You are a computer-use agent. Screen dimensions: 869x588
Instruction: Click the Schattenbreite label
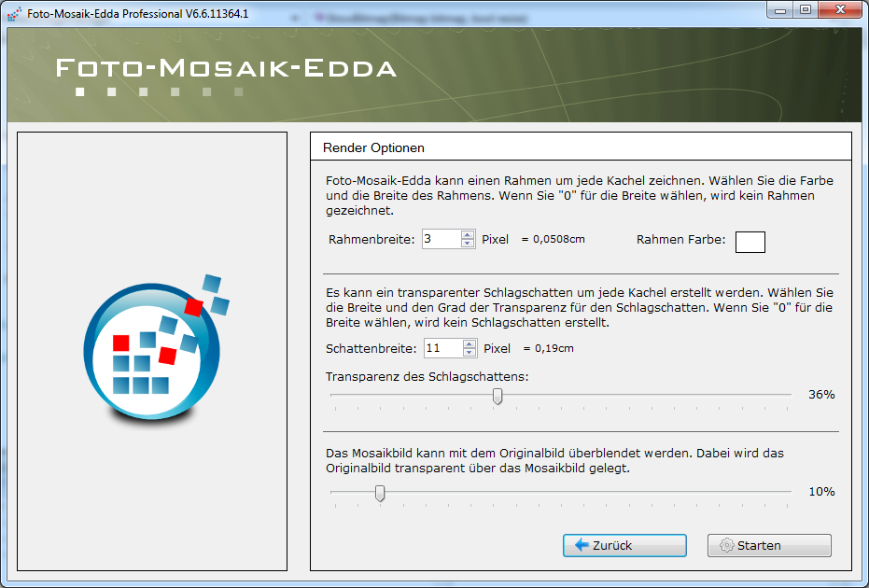tap(371, 349)
